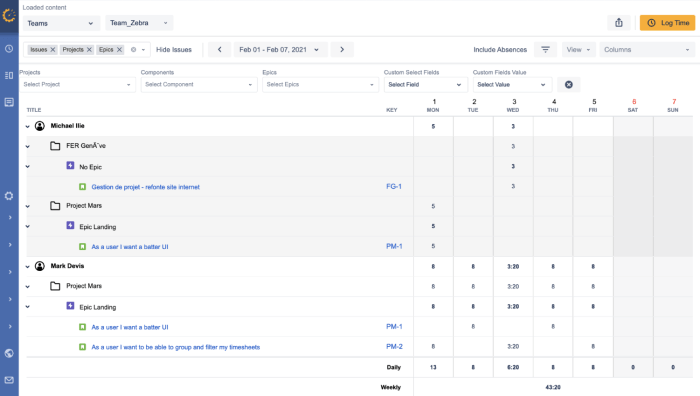
Task: Click the Michael Ilie avatar icon
Action: click(x=40, y=126)
